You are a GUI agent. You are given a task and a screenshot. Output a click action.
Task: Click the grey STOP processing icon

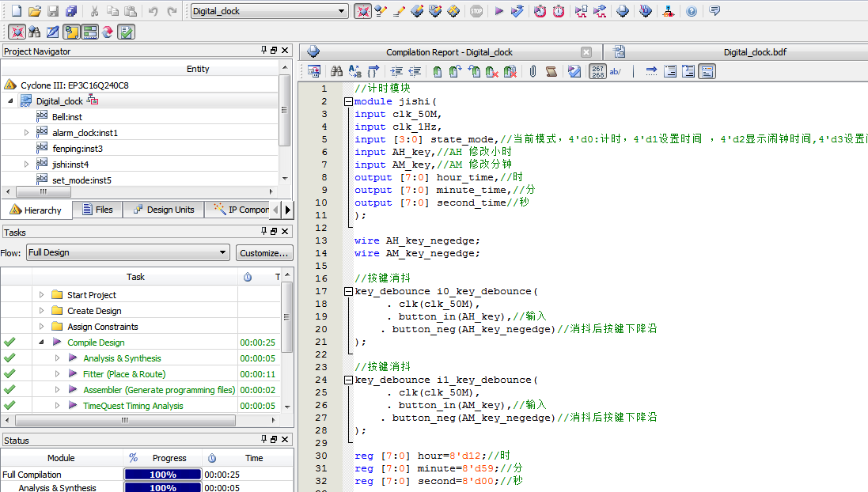click(x=476, y=11)
